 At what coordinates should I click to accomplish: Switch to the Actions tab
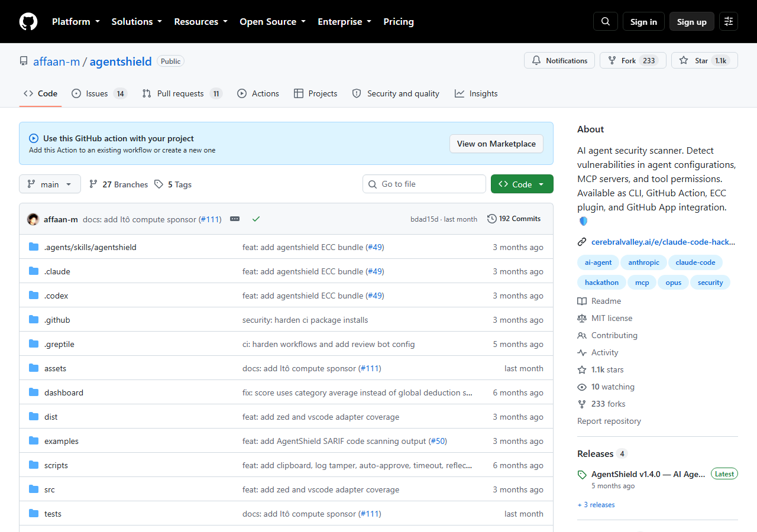[258, 93]
